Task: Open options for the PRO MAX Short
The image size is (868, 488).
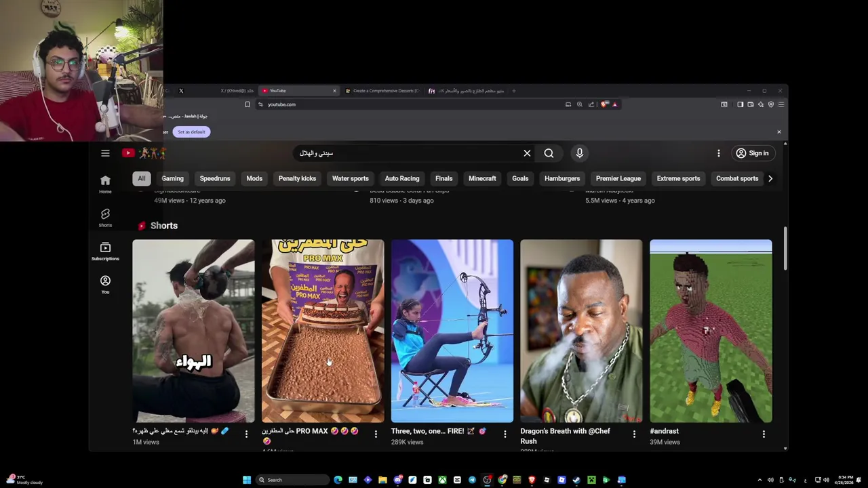Action: [376, 434]
